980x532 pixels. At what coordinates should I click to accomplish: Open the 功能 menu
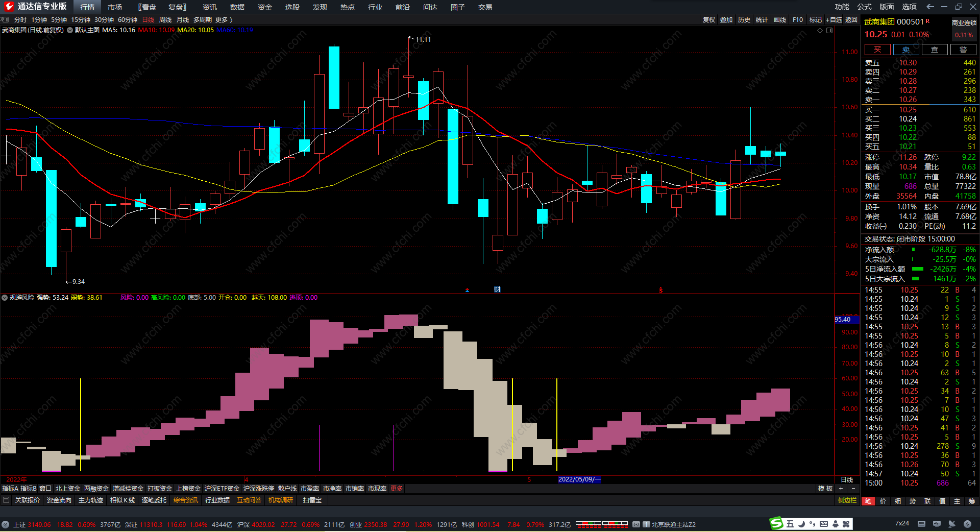(842, 7)
